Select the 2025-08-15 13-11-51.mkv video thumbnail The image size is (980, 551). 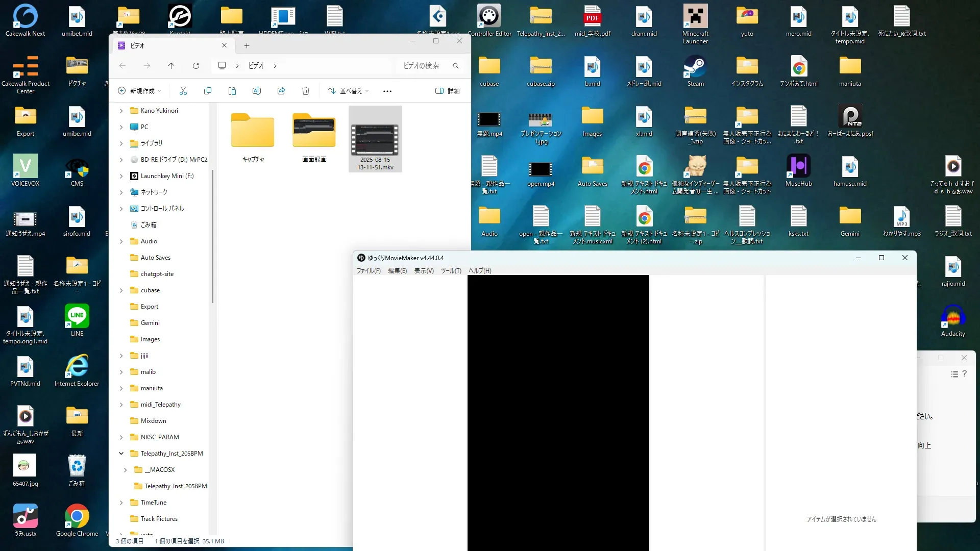click(375, 139)
